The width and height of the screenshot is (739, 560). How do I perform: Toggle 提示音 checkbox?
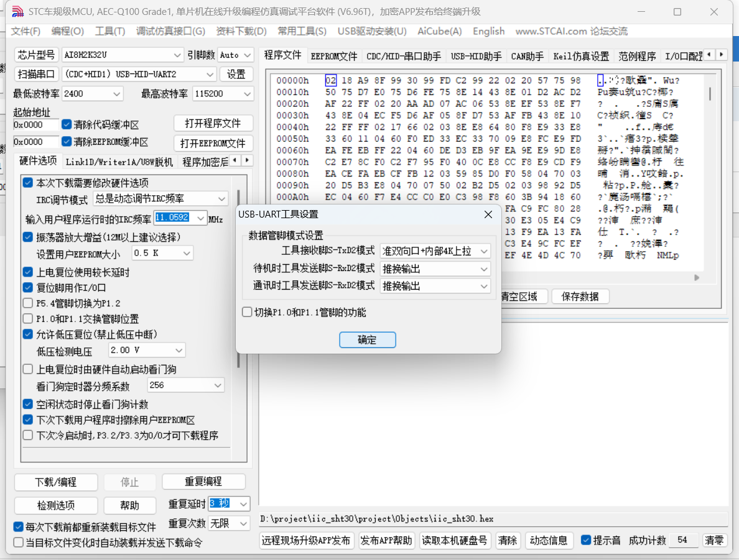(x=586, y=540)
